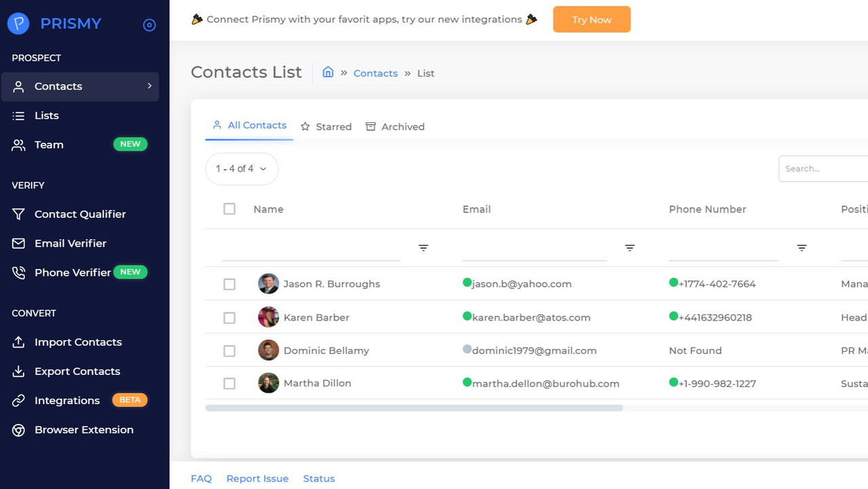Expand the Contacts submenu chevron in the sidebar

coord(149,86)
